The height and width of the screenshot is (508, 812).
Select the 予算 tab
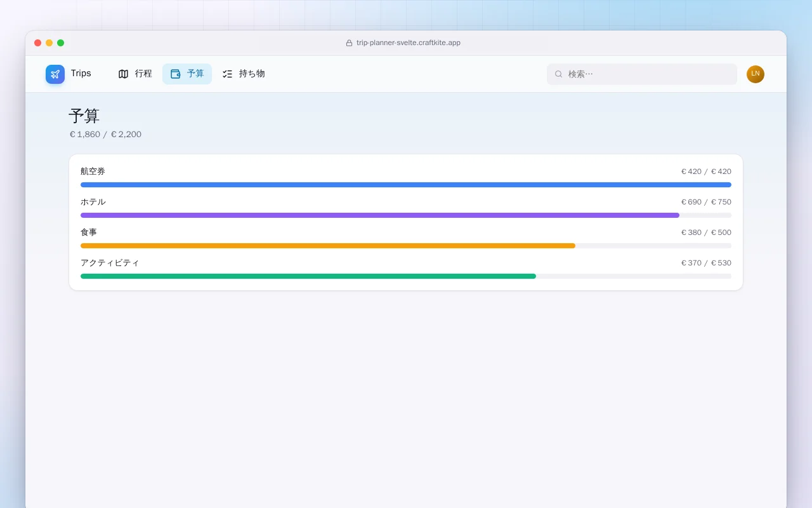click(187, 74)
